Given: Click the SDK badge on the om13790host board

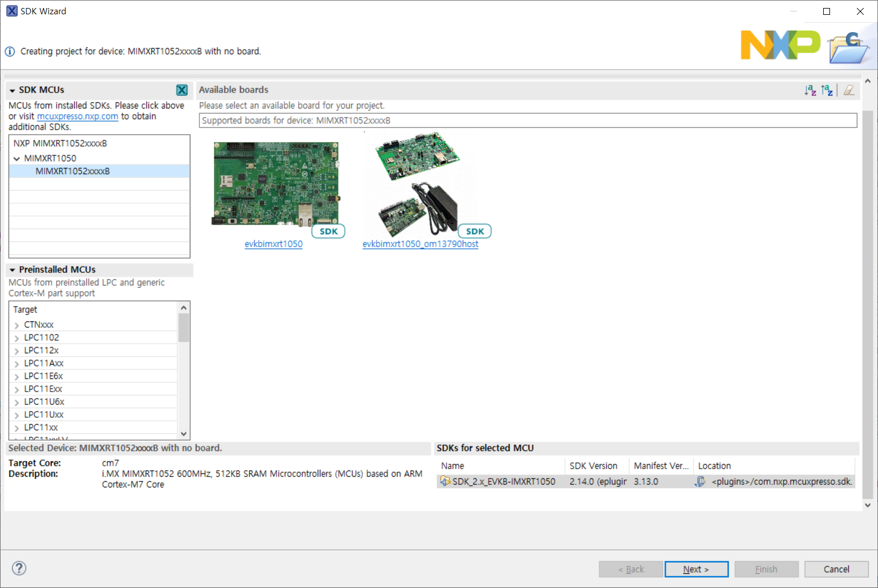Looking at the screenshot, I should tap(474, 231).
